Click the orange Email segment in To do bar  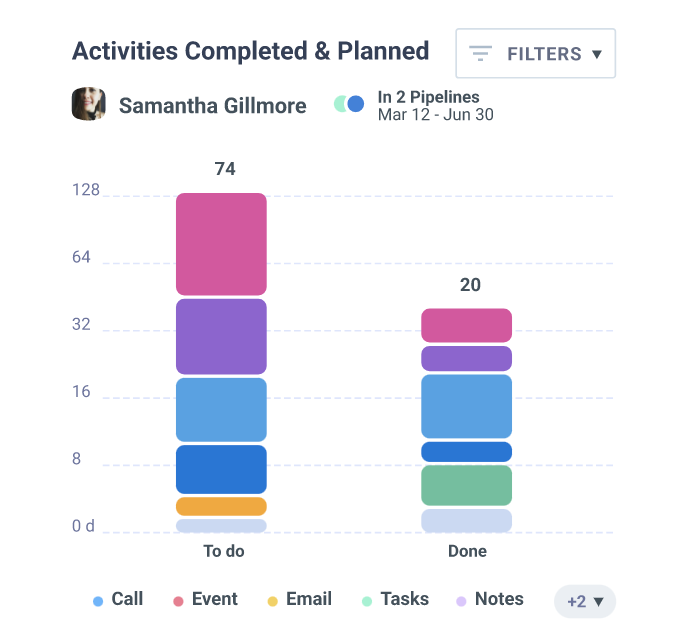tap(221, 506)
